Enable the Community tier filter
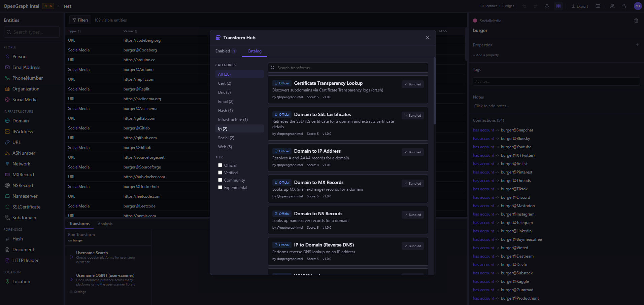 (220, 180)
